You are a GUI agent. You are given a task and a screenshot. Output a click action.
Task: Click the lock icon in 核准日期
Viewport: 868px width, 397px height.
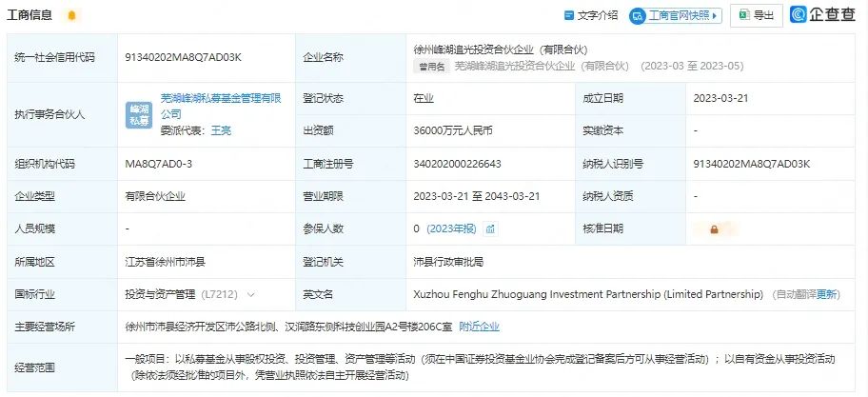[x=714, y=229]
